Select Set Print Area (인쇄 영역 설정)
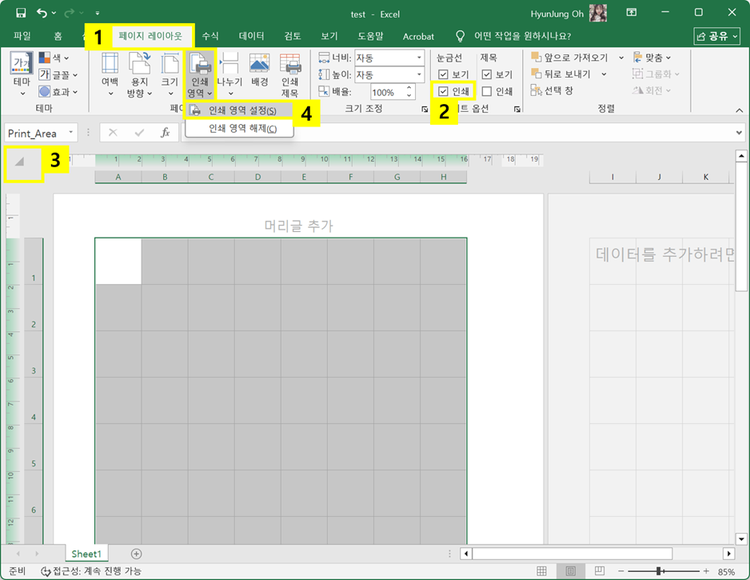The image size is (750, 580). point(243,111)
